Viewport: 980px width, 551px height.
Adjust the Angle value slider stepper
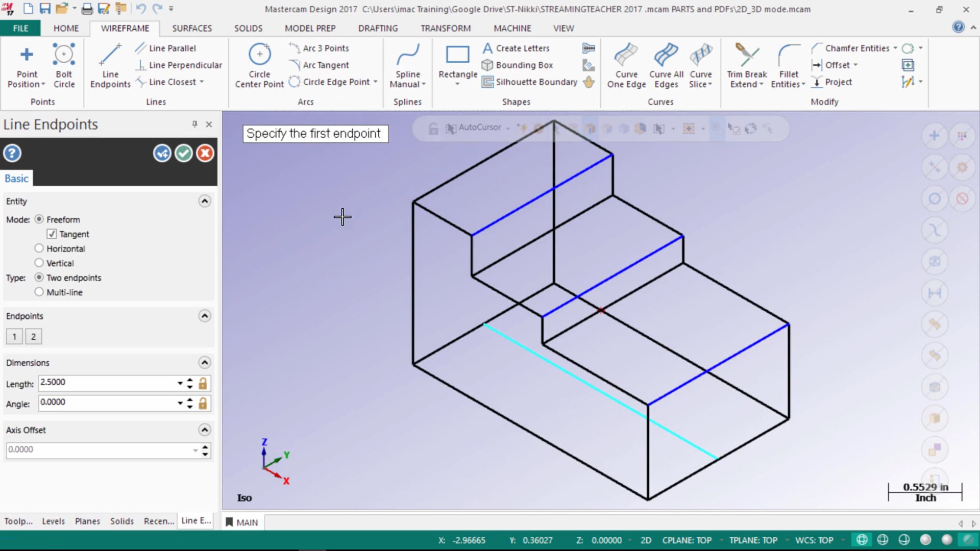pos(190,403)
